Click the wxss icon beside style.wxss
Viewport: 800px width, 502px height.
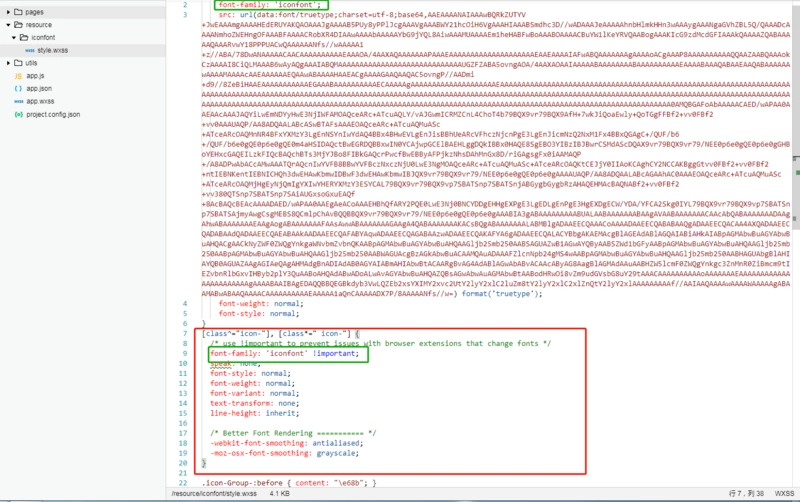click(x=30, y=51)
